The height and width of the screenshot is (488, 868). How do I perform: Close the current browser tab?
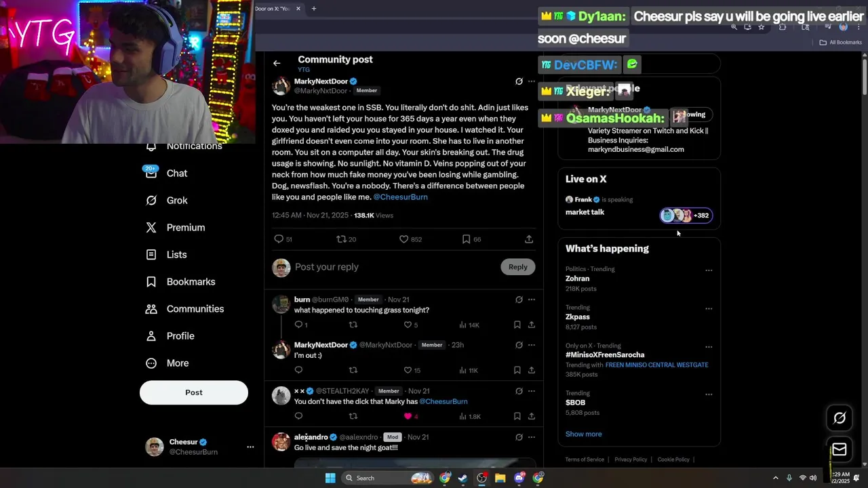click(x=298, y=9)
